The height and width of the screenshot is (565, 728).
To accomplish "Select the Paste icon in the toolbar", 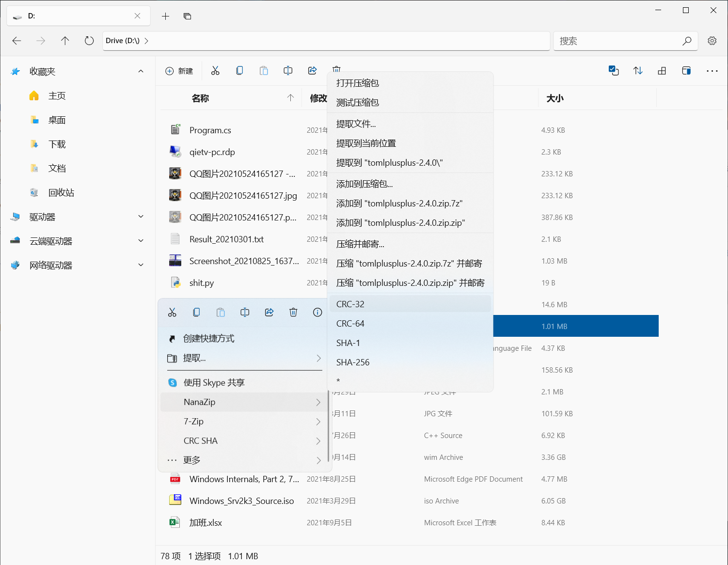I will [x=264, y=70].
